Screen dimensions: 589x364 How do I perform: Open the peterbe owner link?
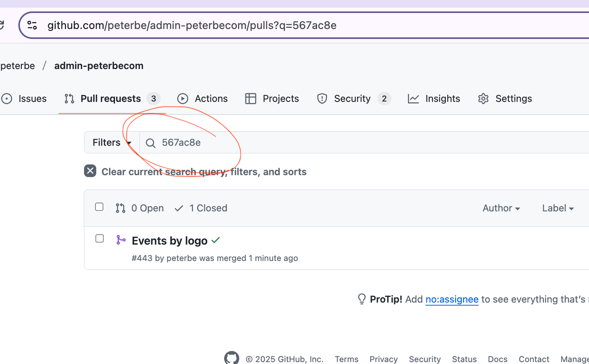18,66
